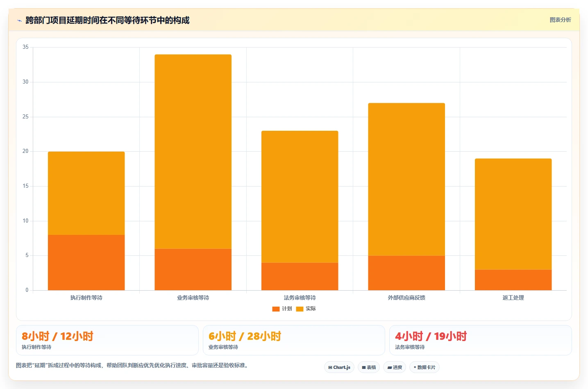The width and height of the screenshot is (588, 389).
Task: Click the 图表分析 label in the header
Action: tap(560, 20)
